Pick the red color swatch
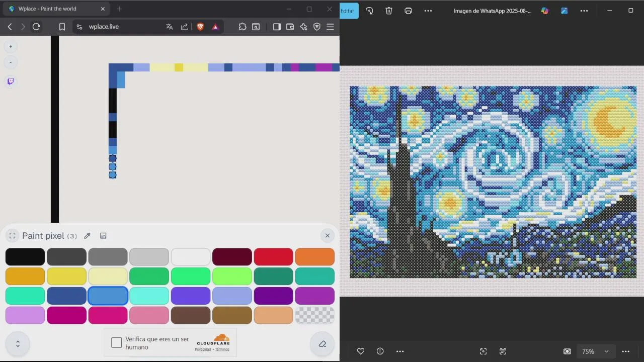 (273, 257)
